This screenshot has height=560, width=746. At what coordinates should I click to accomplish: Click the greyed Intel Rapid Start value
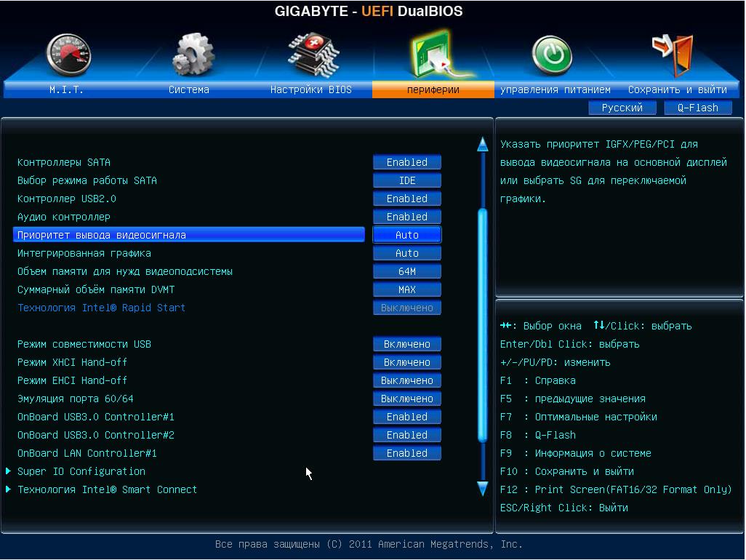coord(406,308)
